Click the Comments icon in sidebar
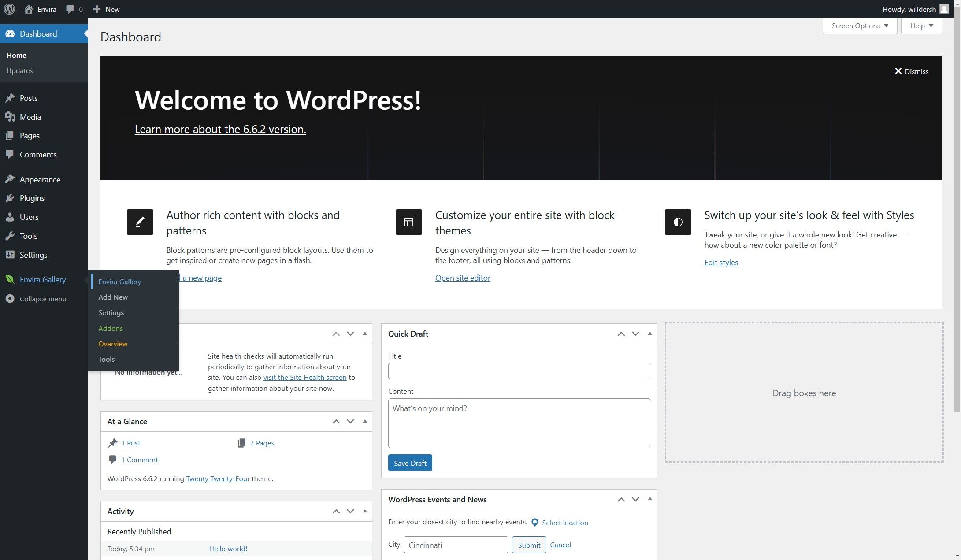The height and width of the screenshot is (560, 961). (x=10, y=155)
